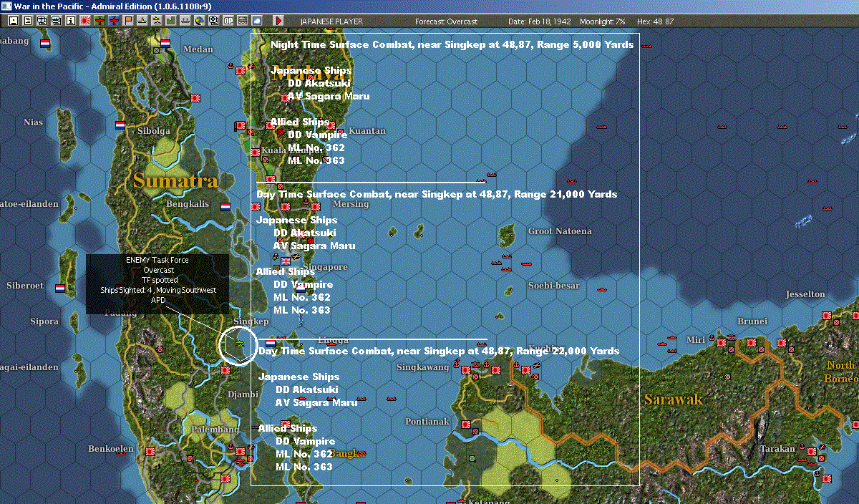Screen dimensions: 859x504
Task: Click the Japanese rising sun flag icon
Action: (84, 21)
